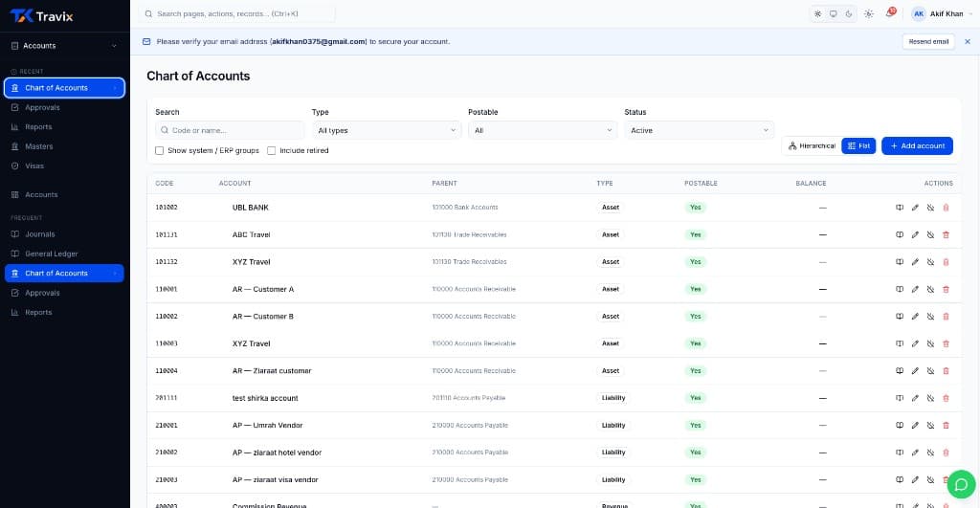
Task: Click retire icon for AP — Umrah Vendor
Action: pyautogui.click(x=930, y=426)
